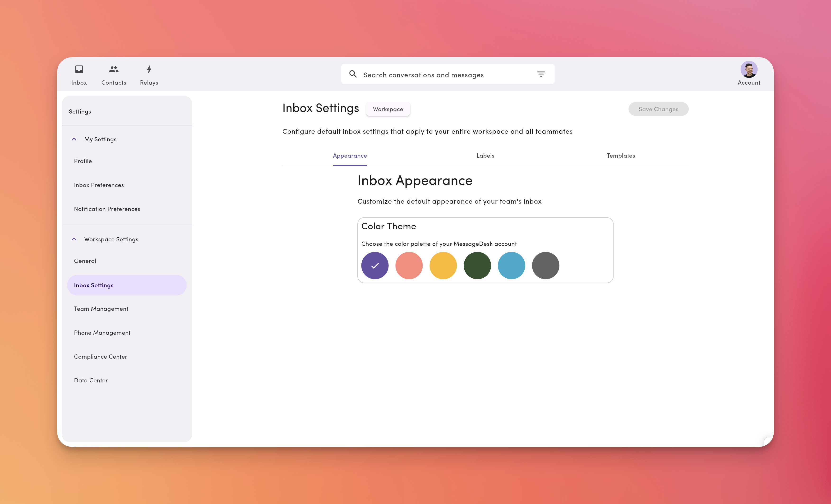Open the Inbox from the top navigation
The height and width of the screenshot is (504, 831).
79,74
